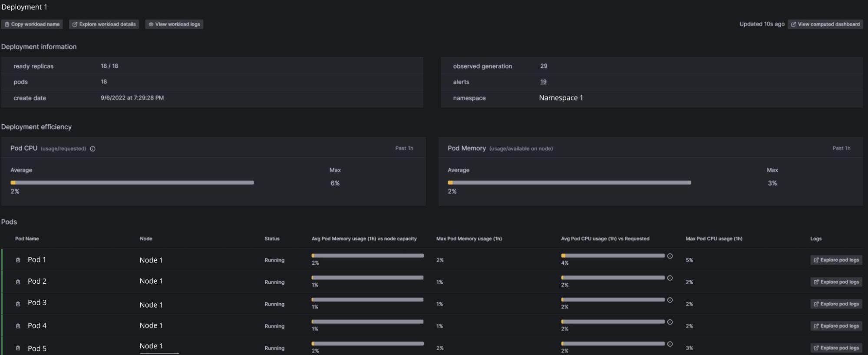This screenshot has height=355, width=868.
Task: Click Copy workload name button
Action: point(32,24)
